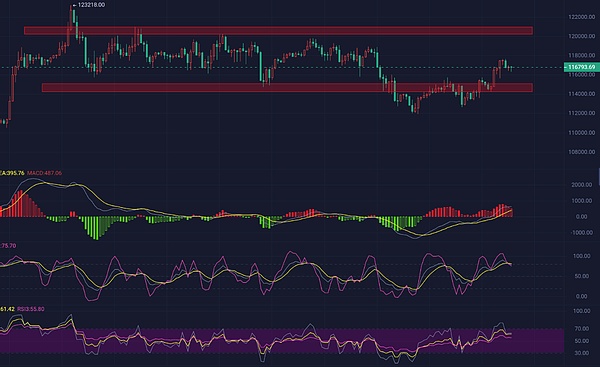
Task: Click the 120000.00 price axis label
Action: pyautogui.click(x=582, y=36)
